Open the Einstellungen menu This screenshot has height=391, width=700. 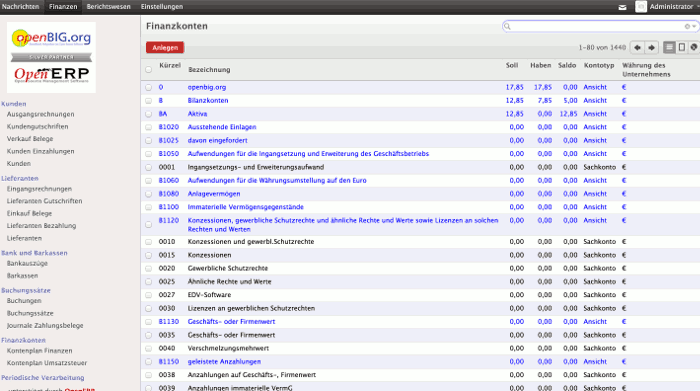coord(162,7)
